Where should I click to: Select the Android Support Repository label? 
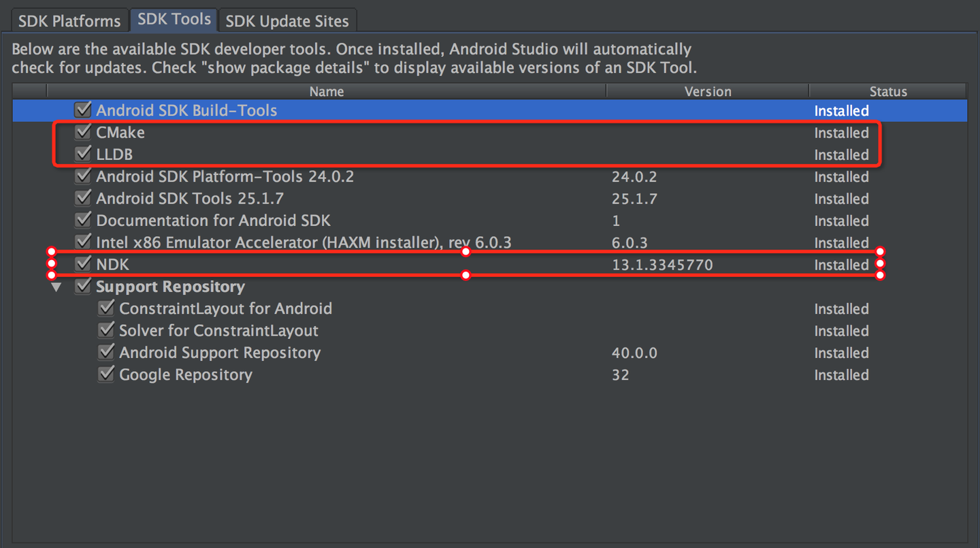click(220, 353)
